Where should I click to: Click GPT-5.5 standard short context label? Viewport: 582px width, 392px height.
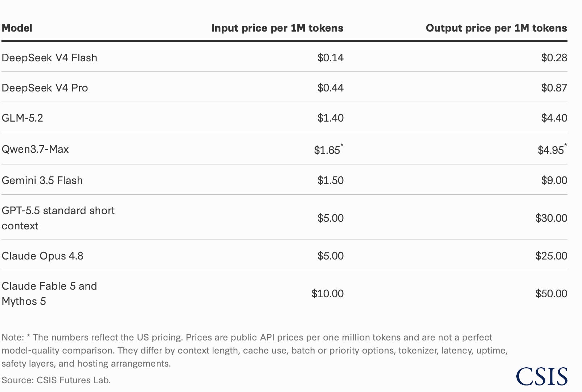point(58,218)
